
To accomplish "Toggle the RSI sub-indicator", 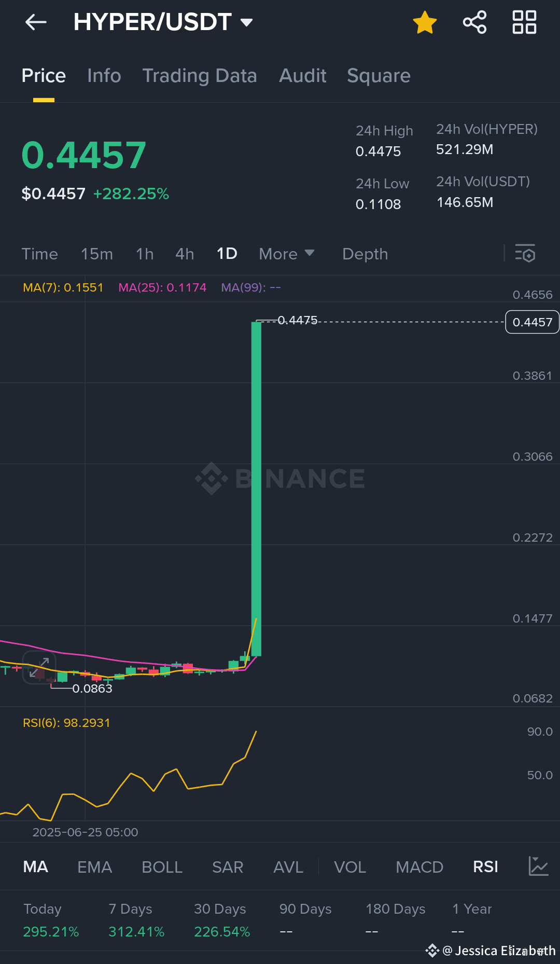I will (485, 866).
